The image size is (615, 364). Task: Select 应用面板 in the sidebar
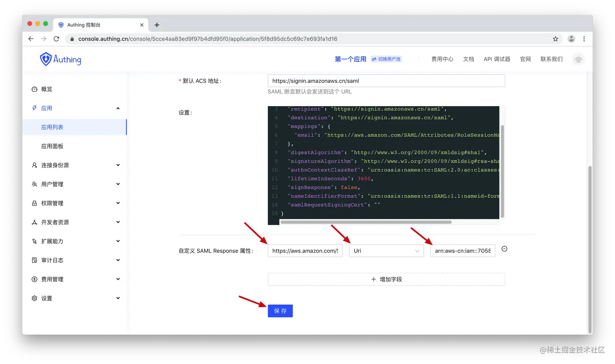tap(52, 146)
